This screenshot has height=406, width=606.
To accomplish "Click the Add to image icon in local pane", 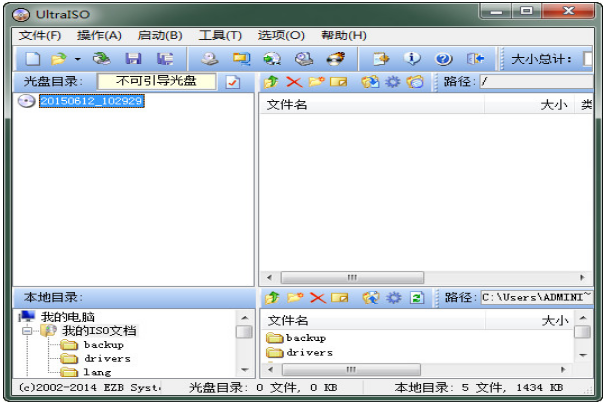I will click(x=371, y=298).
